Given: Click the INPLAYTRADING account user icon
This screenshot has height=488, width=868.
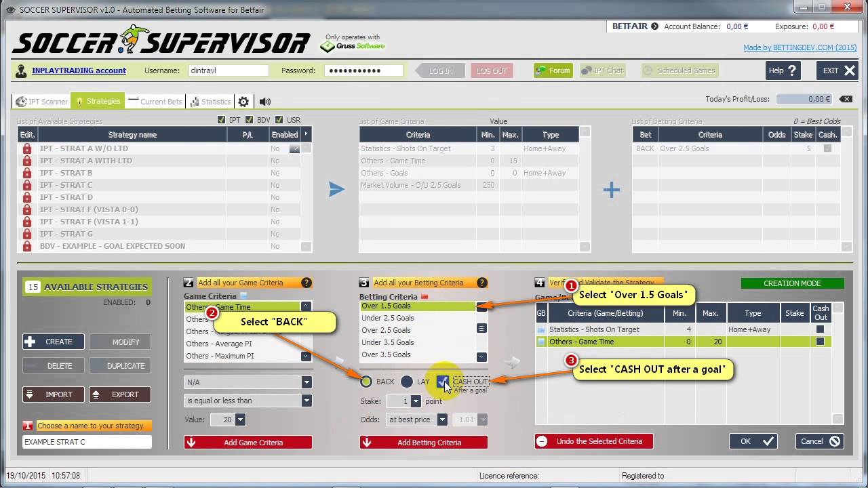Looking at the screenshot, I should pyautogui.click(x=21, y=70).
